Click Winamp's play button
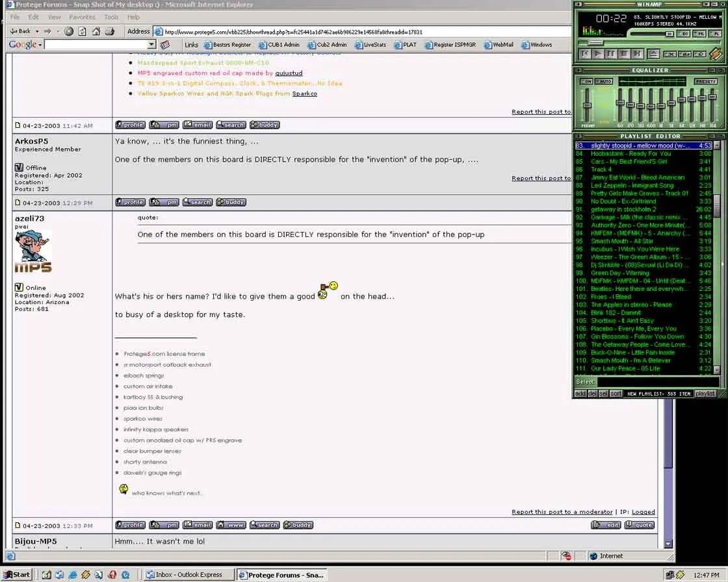Screen dimensions: 728x582 point(598,53)
